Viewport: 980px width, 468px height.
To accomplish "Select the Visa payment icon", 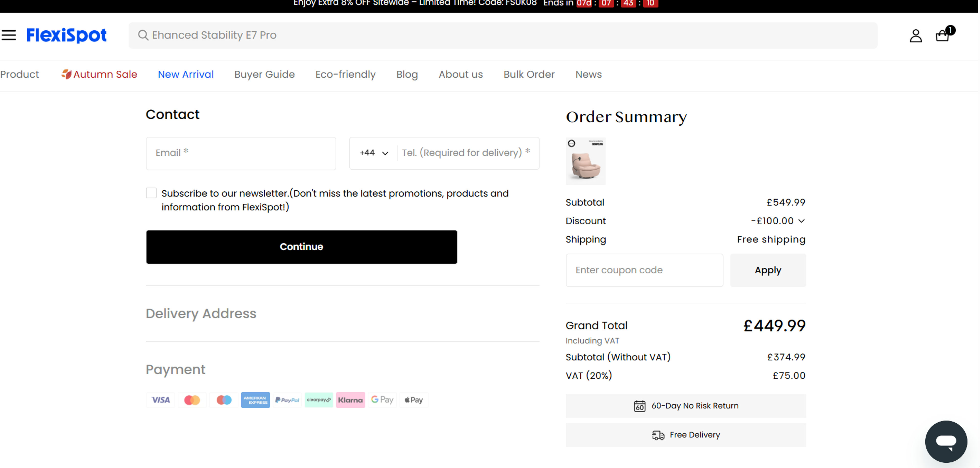I will coord(160,400).
